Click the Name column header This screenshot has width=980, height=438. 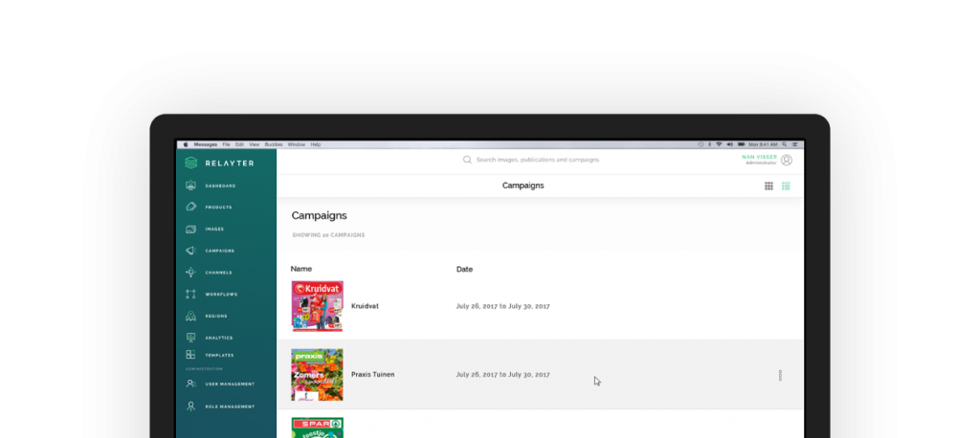[301, 270]
